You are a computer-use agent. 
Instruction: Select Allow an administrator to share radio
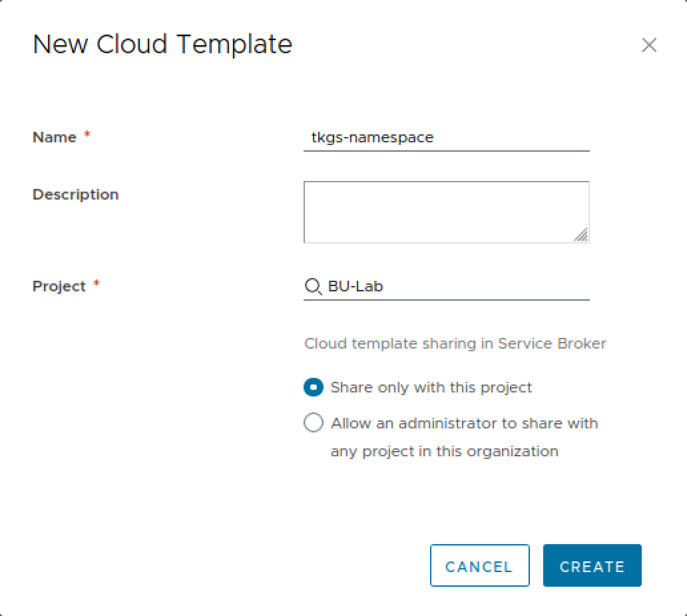[x=314, y=423]
